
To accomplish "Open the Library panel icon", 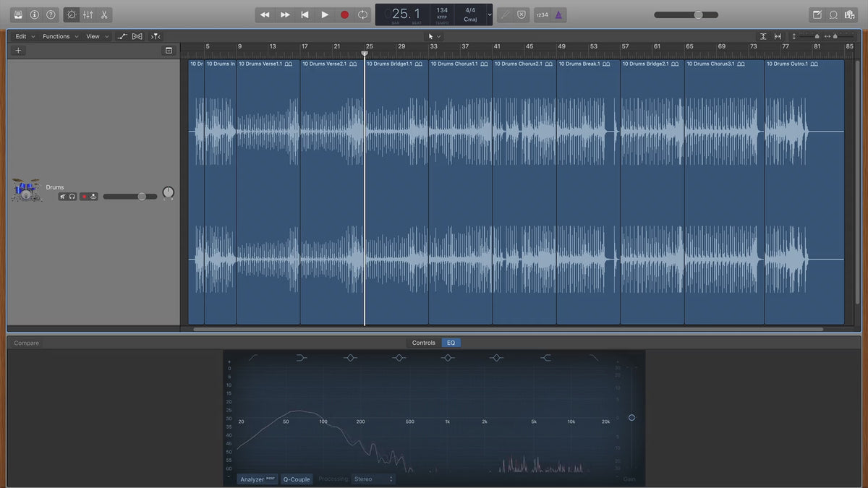I will click(x=18, y=14).
